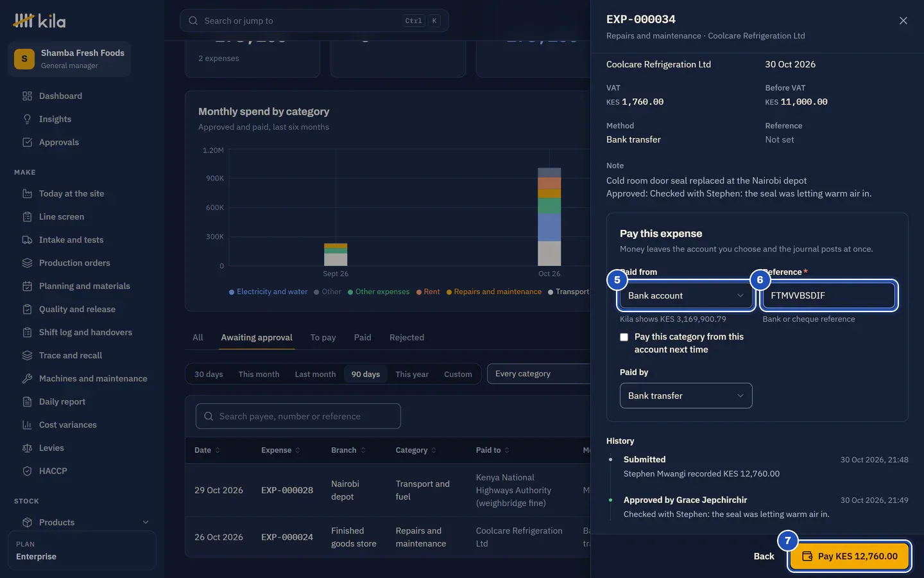Click the Search or jump to box
The image size is (924, 578).
[314, 21]
